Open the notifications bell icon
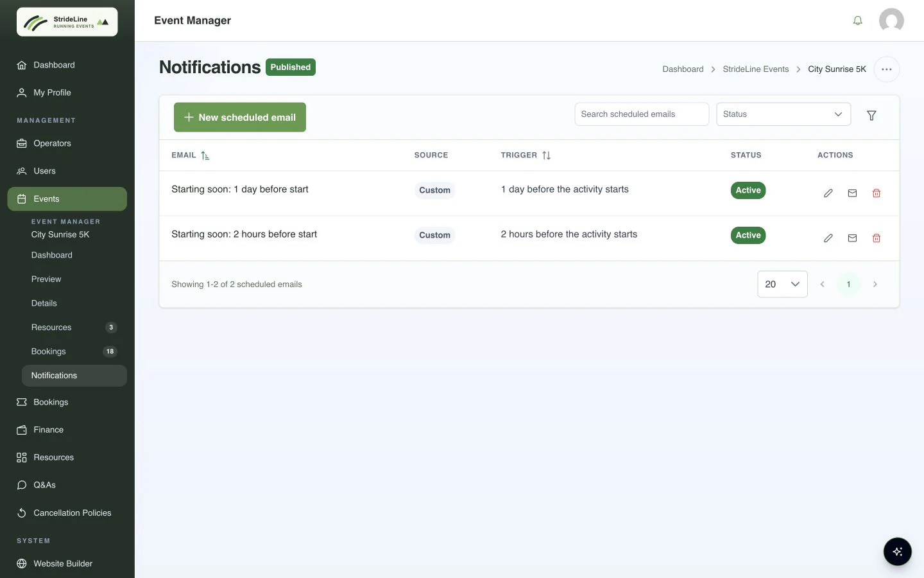 [857, 21]
